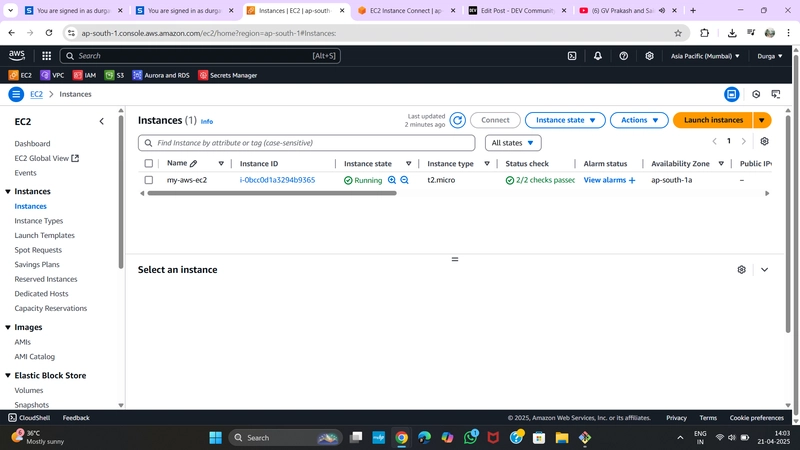
Task: Open VPC favorites shortcut
Action: click(x=53, y=75)
